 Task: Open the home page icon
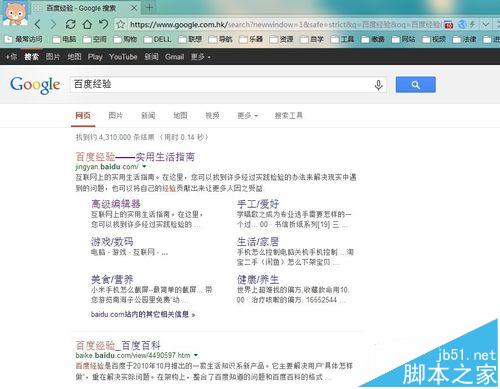(x=87, y=24)
